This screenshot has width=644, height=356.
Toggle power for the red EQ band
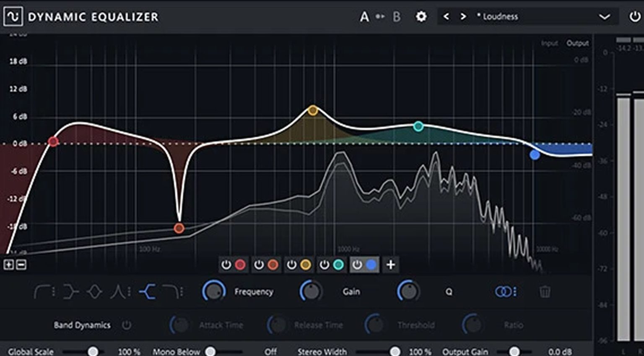(226, 264)
